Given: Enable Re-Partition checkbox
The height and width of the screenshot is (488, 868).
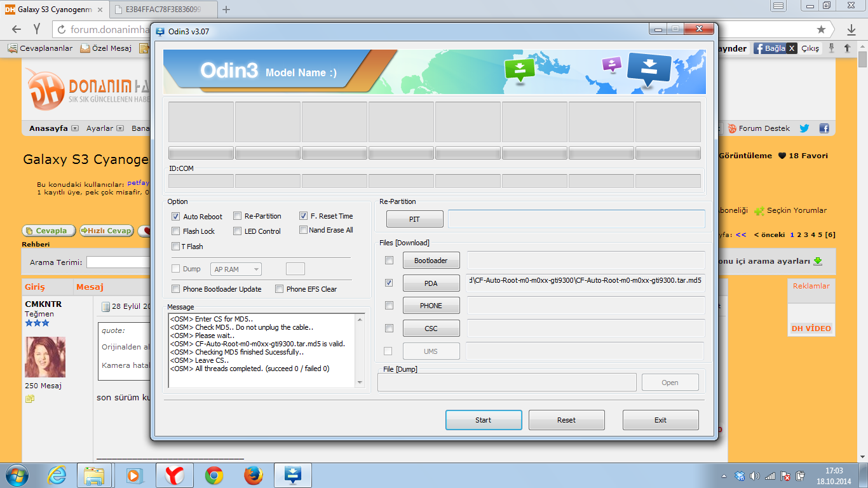Looking at the screenshot, I should click(x=238, y=216).
